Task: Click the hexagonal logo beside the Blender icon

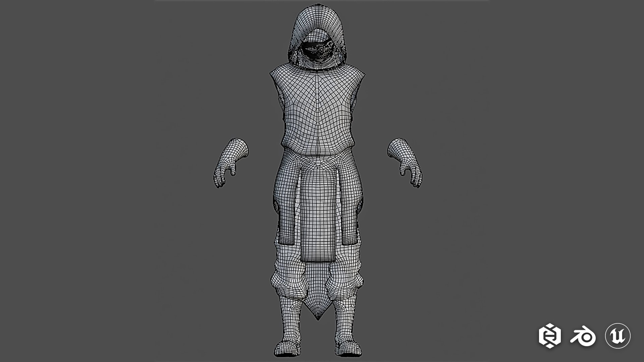Action: 550,336
